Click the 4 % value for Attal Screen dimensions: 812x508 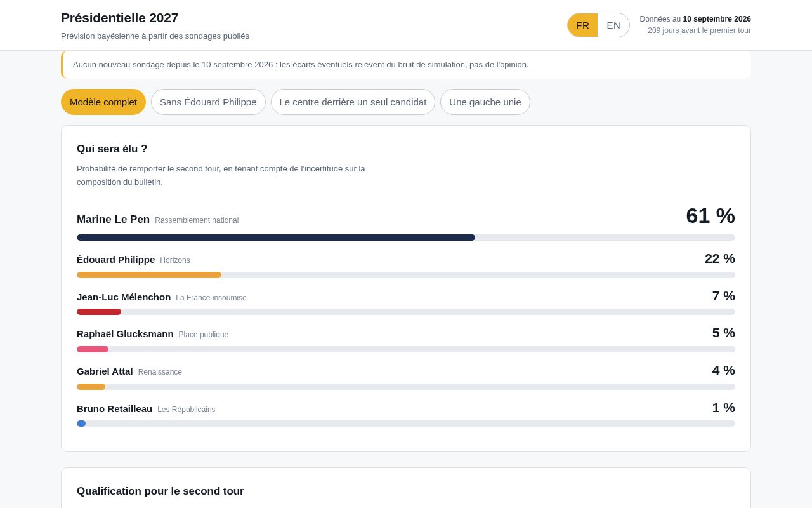(x=723, y=370)
